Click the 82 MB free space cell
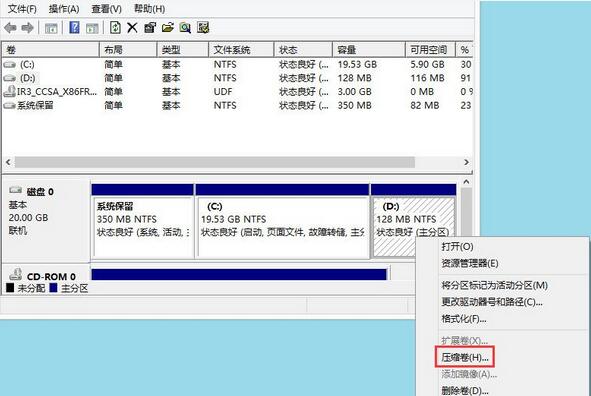The height and width of the screenshot is (396, 591). click(424, 105)
